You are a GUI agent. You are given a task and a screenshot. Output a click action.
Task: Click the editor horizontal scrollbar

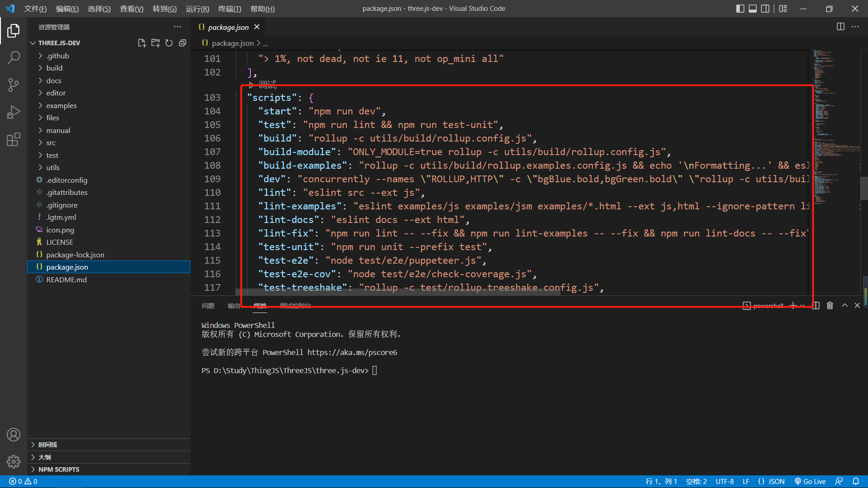pos(398,293)
